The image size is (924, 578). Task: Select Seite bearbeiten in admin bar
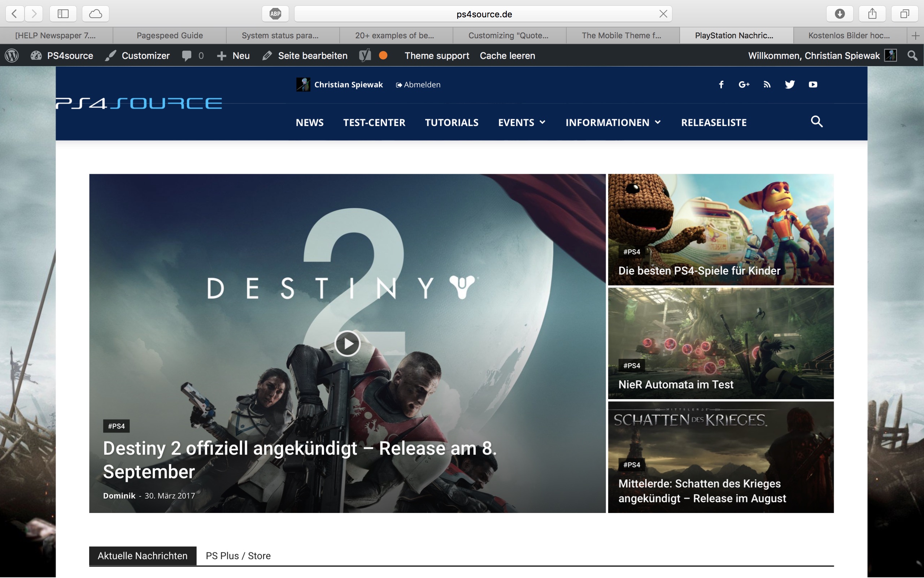(305, 56)
